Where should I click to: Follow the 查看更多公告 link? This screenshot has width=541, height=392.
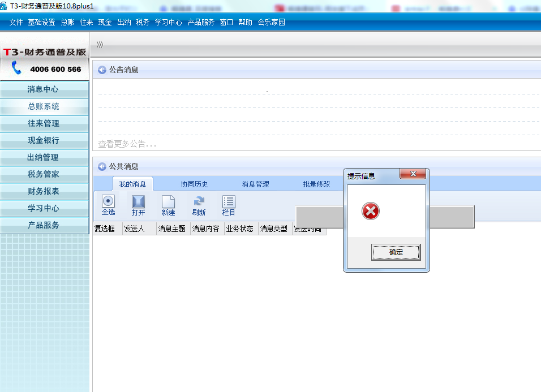[127, 144]
